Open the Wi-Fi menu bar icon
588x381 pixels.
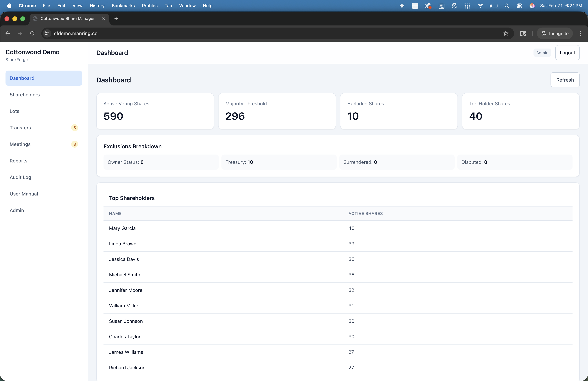coord(480,6)
